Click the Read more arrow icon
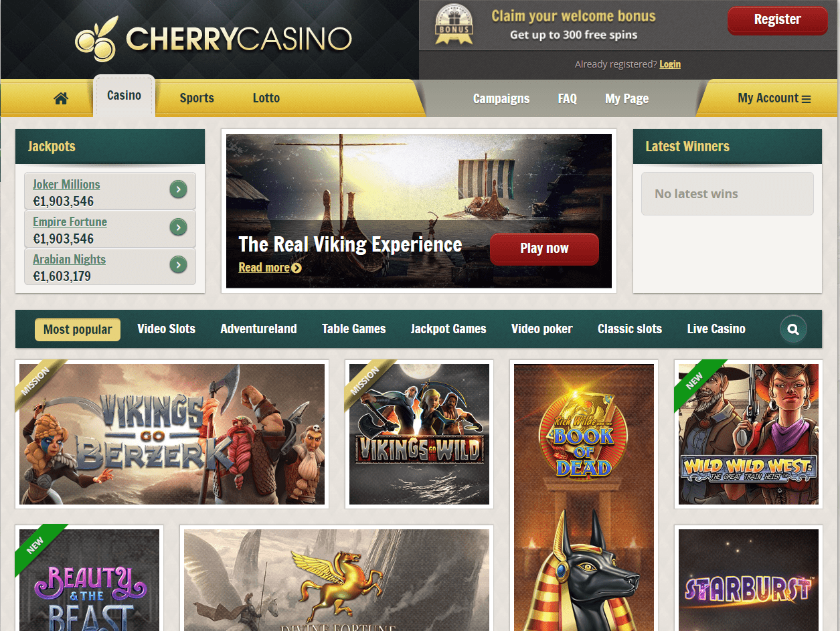The height and width of the screenshot is (631, 840). [x=297, y=268]
